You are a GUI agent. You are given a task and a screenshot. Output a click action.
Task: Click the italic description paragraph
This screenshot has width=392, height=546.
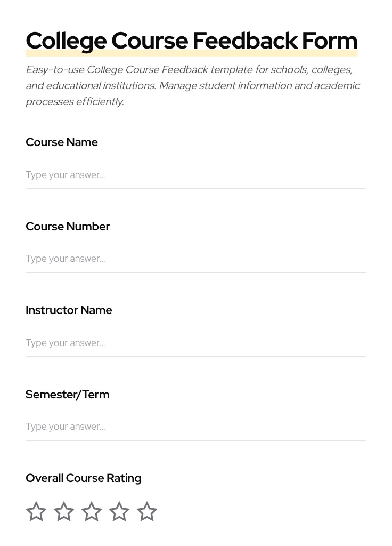tap(193, 85)
